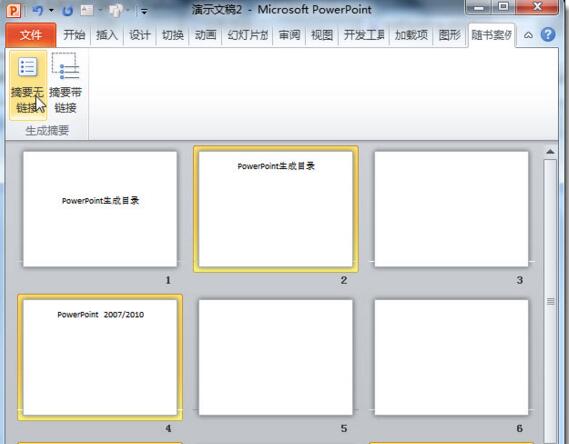Open the 幻灯片放映 ribbon tab
Viewport: 569px width, 444px height.
coord(247,35)
